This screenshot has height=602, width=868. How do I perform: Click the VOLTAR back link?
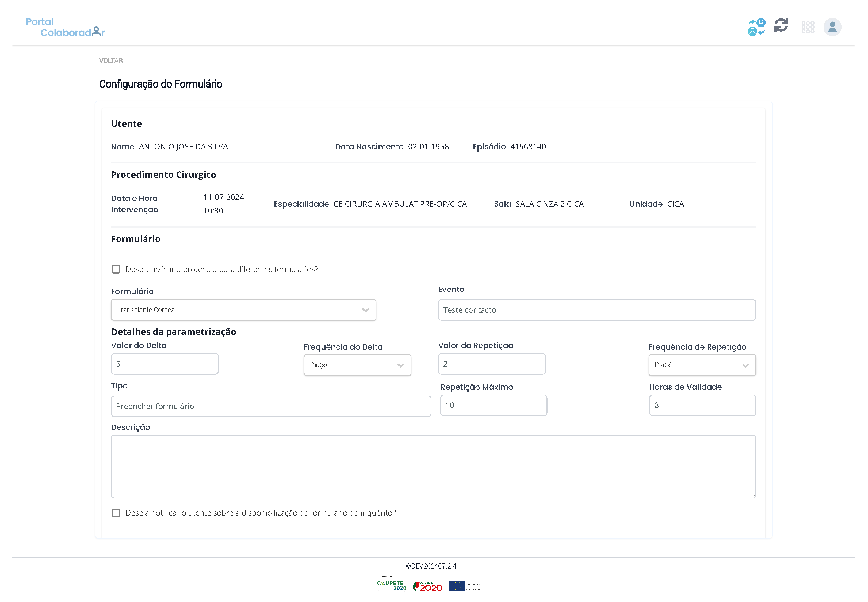tap(111, 61)
